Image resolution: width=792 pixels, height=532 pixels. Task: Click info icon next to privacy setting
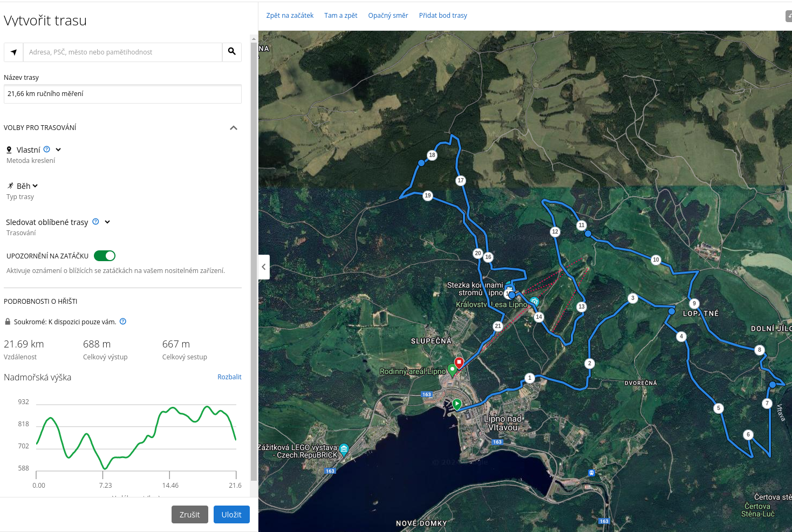pyautogui.click(x=123, y=322)
